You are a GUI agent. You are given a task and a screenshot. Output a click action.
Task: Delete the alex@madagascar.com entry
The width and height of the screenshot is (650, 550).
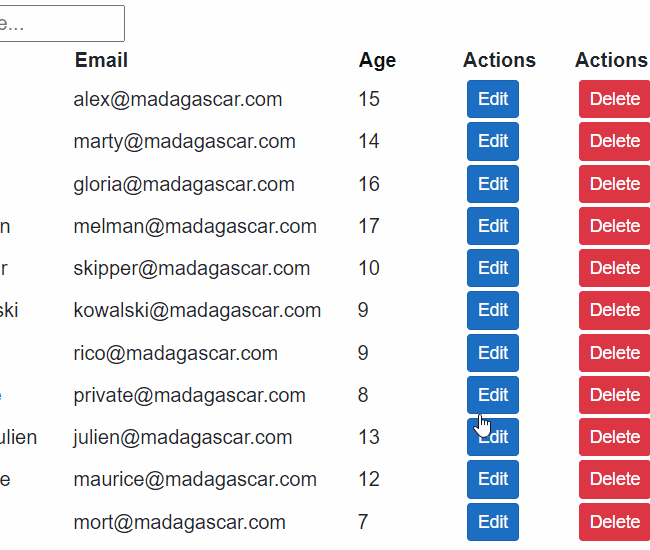pyautogui.click(x=614, y=99)
